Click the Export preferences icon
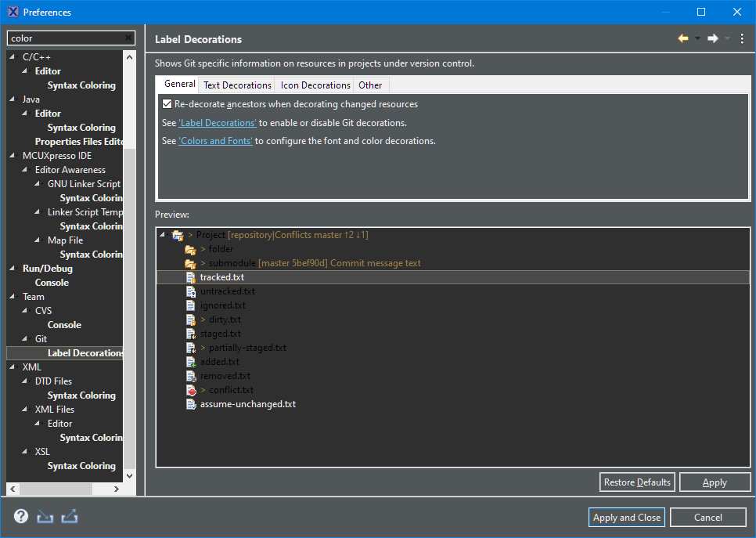This screenshot has height=538, width=756. pos(69,517)
